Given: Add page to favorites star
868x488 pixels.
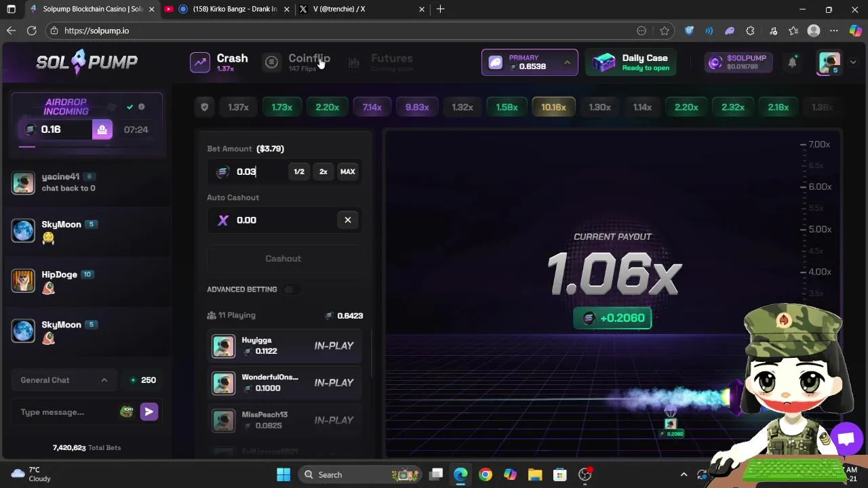Looking at the screenshot, I should pos(665,30).
